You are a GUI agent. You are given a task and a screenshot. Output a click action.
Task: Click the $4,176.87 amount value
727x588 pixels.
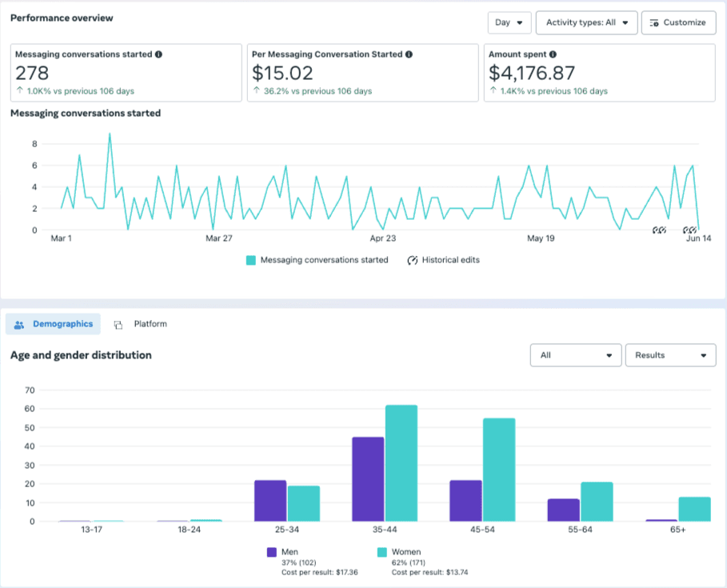[532, 73]
